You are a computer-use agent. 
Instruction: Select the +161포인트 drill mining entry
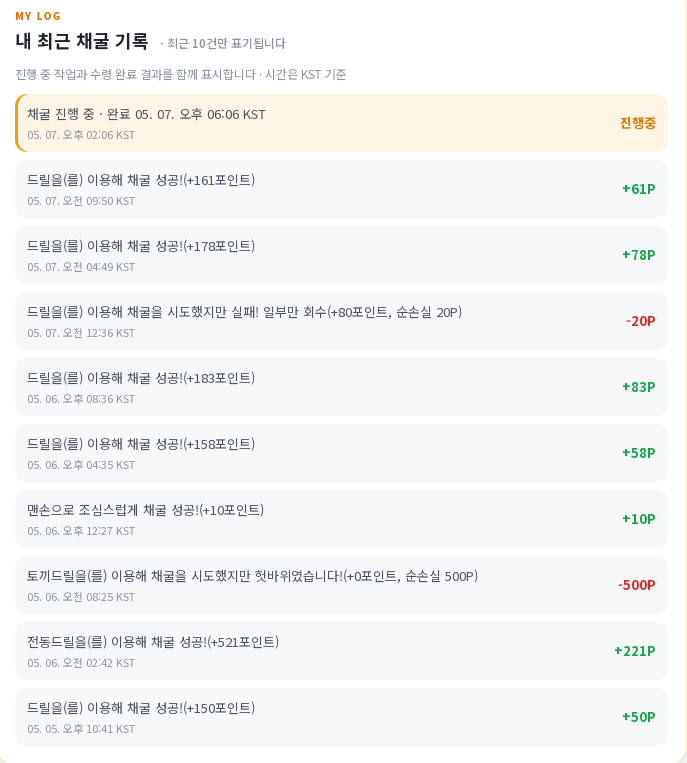(341, 189)
